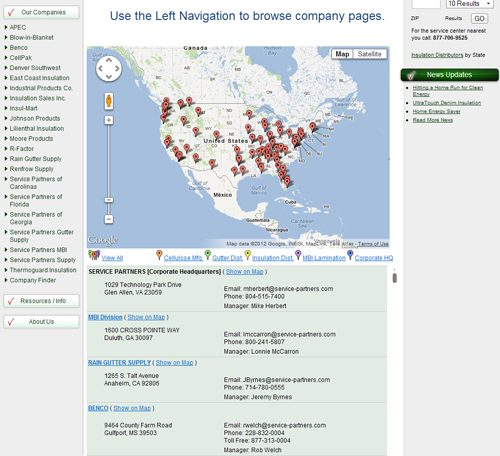The image size is (500, 456).
Task: Click the GO button
Action: click(479, 19)
